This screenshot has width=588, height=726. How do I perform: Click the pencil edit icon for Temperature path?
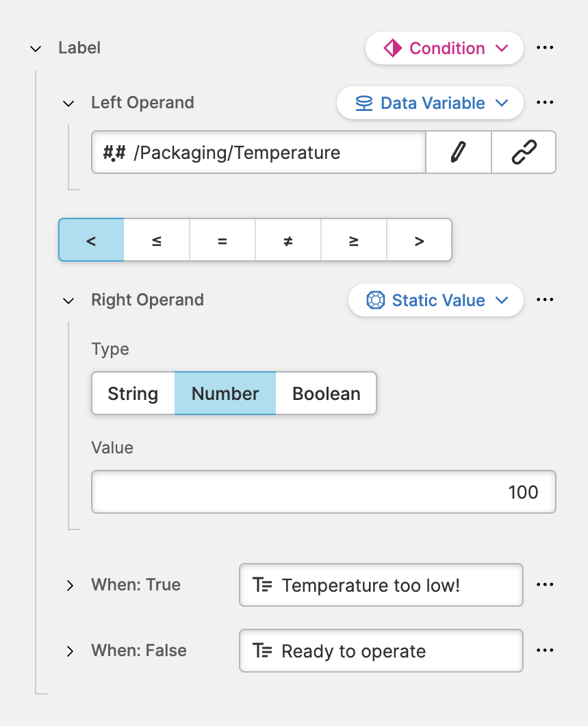click(x=458, y=152)
